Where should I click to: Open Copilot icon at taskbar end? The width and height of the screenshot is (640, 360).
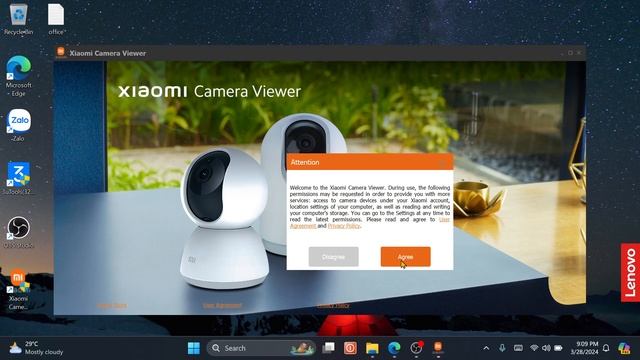pos(624,348)
